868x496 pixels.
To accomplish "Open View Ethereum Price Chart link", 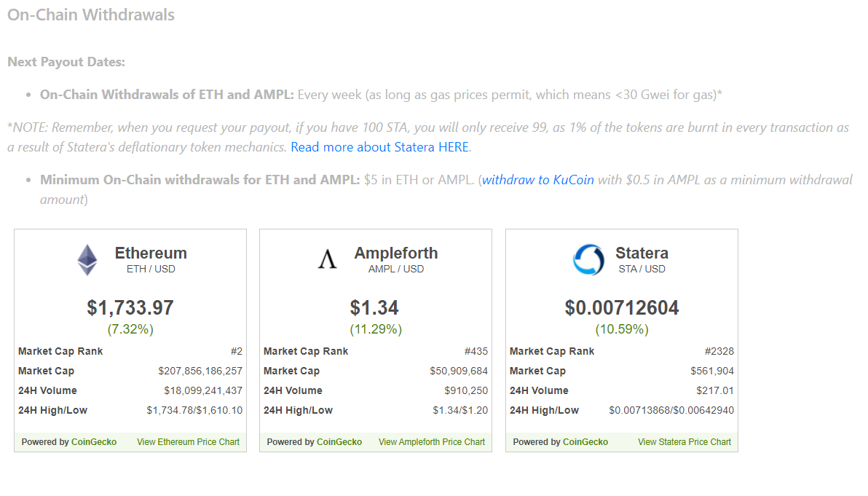I will click(188, 442).
